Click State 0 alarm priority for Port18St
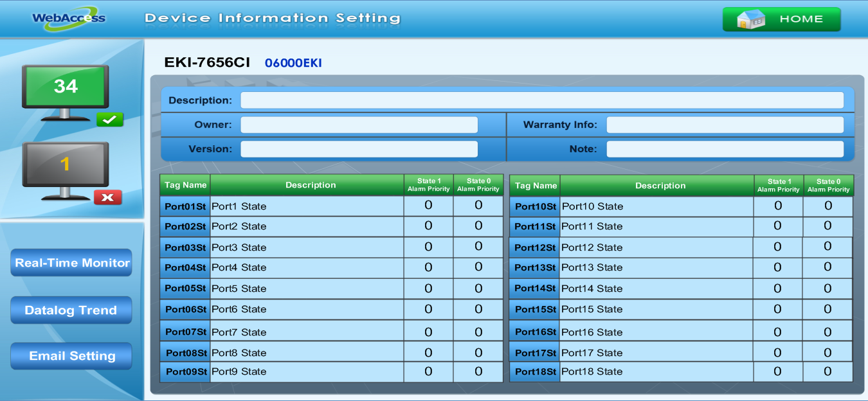 tap(827, 371)
